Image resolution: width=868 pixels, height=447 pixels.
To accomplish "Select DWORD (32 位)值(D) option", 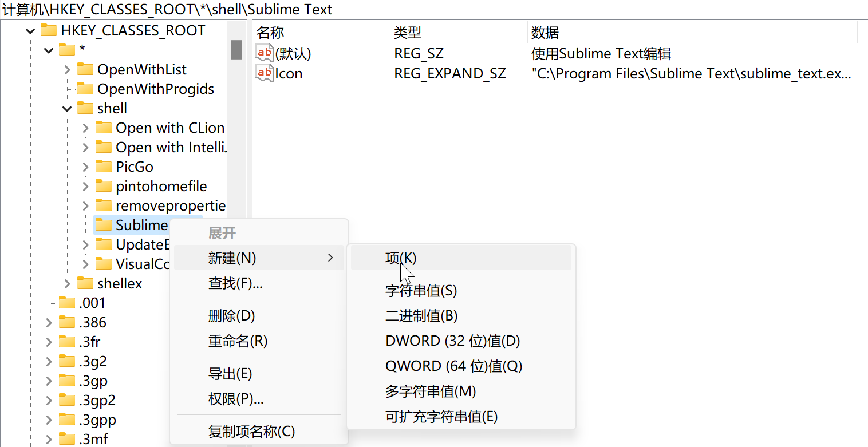I will coord(461,341).
